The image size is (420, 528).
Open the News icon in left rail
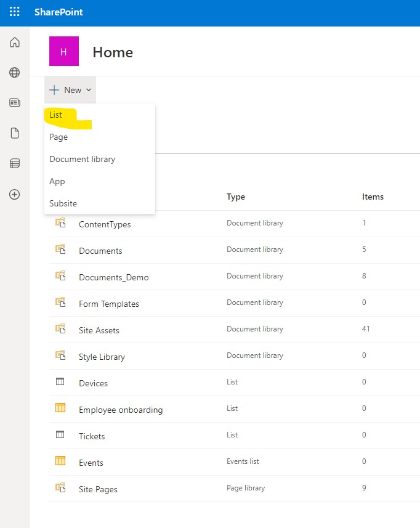pos(14,103)
